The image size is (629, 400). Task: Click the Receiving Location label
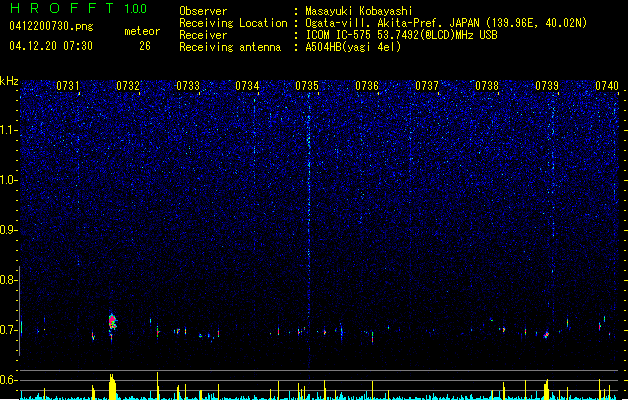pyautogui.click(x=233, y=23)
